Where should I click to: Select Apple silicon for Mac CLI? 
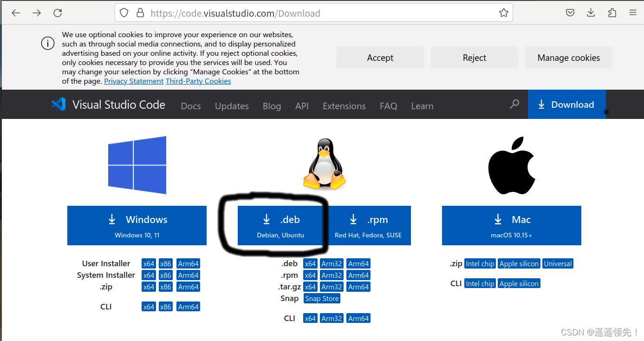coord(519,283)
